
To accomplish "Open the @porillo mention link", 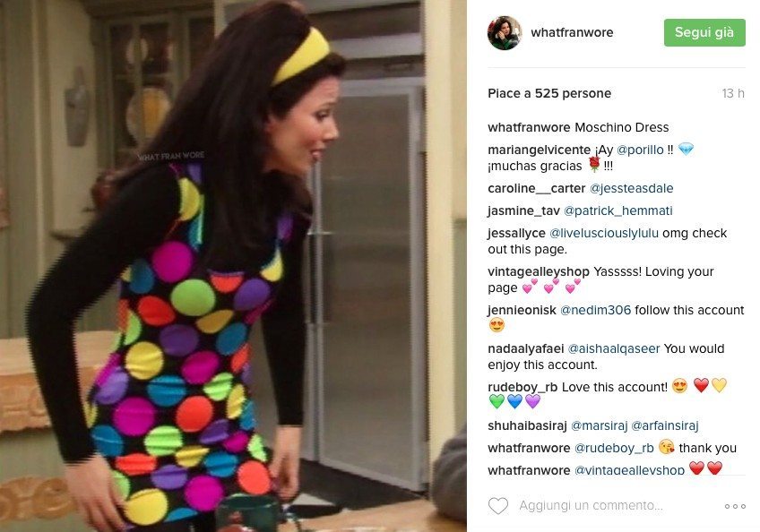I will (640, 150).
